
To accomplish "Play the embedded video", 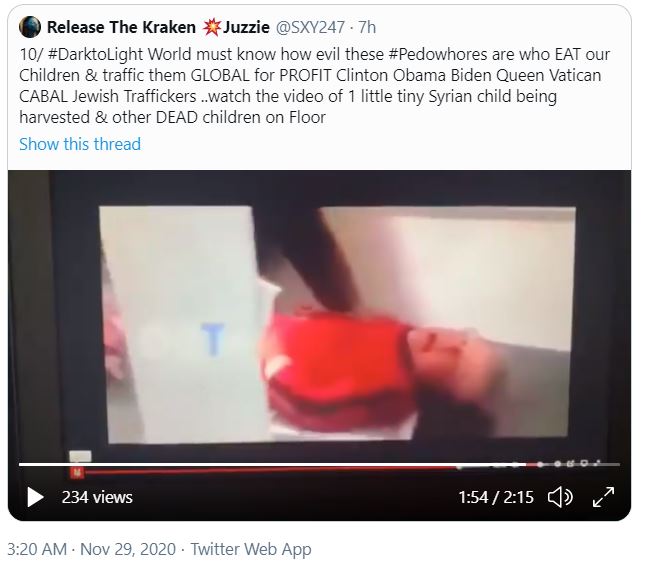I will [35, 497].
